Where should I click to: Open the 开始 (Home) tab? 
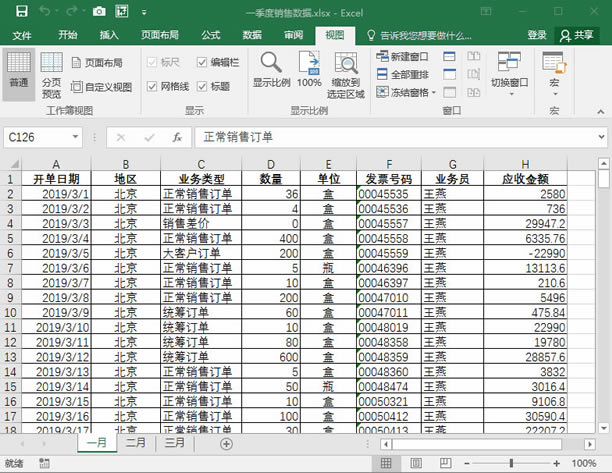(68, 35)
